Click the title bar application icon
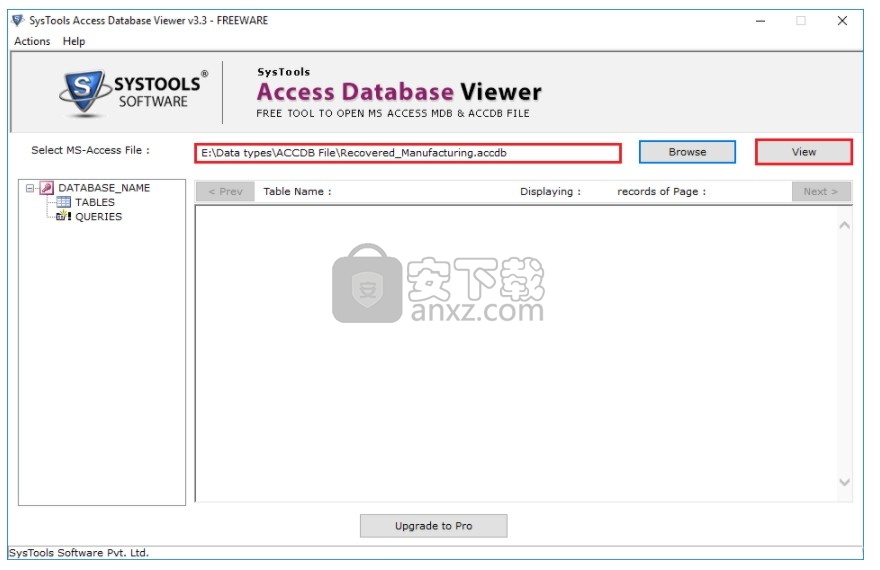Screen dimensions: 880x570 pyautogui.click(x=17, y=20)
